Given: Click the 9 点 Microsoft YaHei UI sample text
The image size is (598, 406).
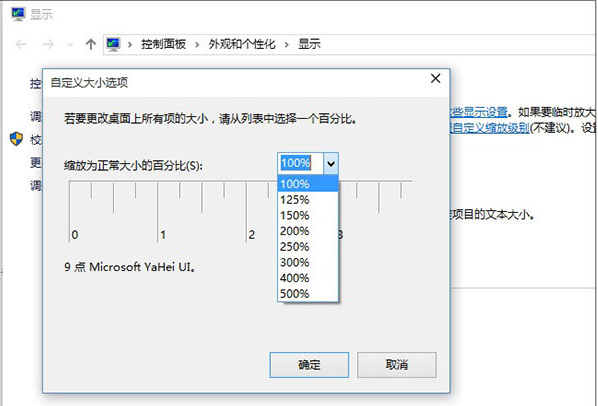Looking at the screenshot, I should pos(130,266).
